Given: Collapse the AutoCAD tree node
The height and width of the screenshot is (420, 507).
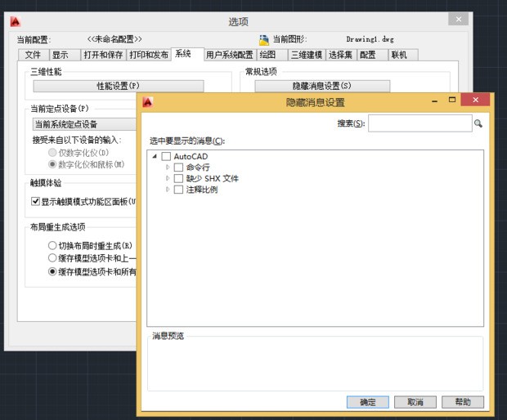Looking at the screenshot, I should point(155,156).
